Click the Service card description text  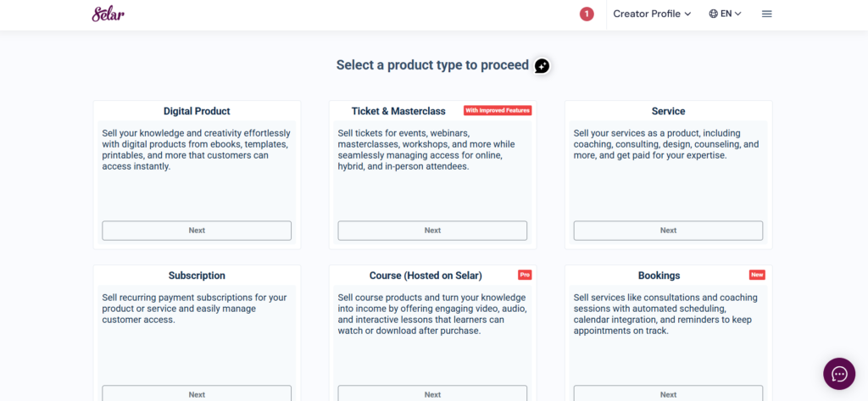pyautogui.click(x=666, y=144)
